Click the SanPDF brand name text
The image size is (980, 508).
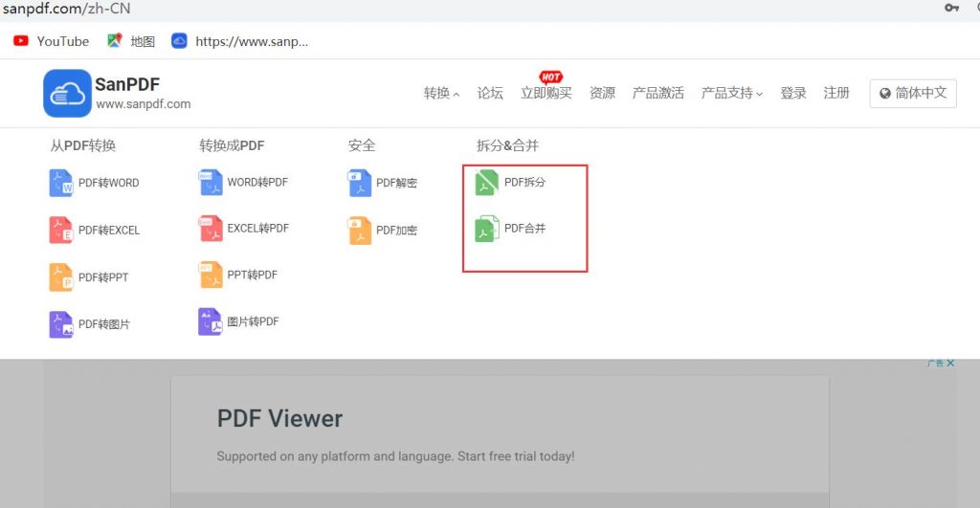pos(127,84)
